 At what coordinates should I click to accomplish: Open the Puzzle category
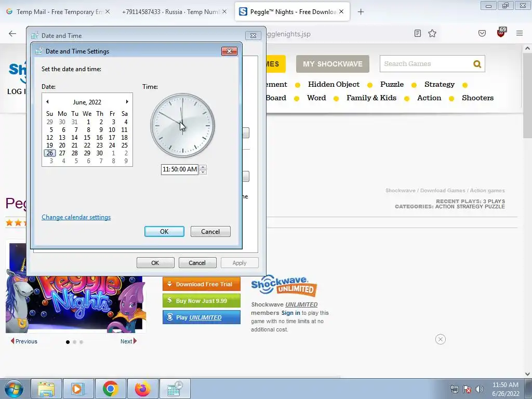coord(392,84)
